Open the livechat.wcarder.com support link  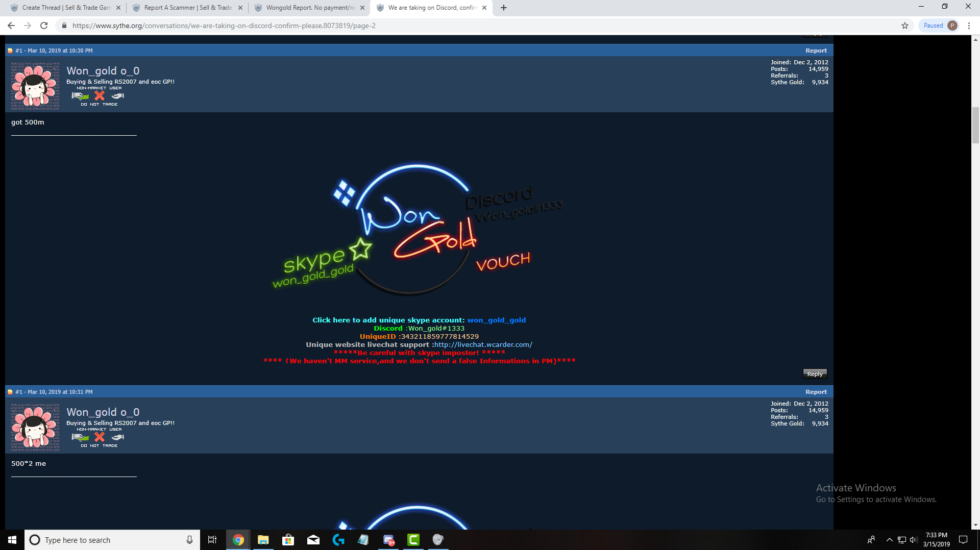[483, 344]
